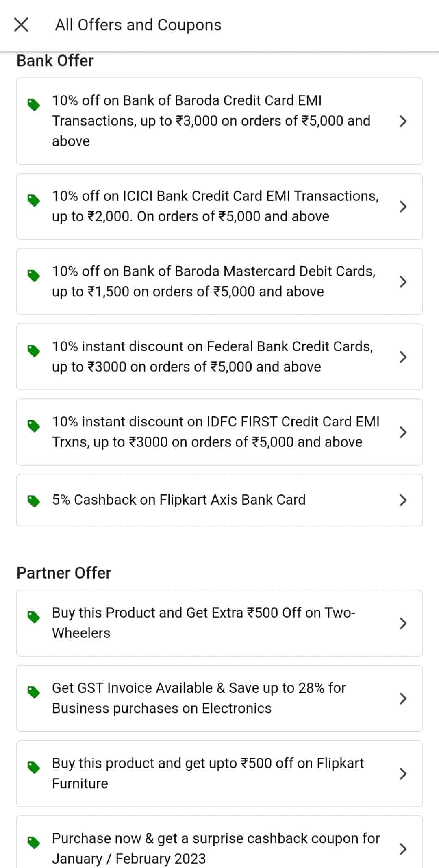Click tag icon beside Flipkart Axis Bank cashback
Screen dimensions: 439x868
pos(34,501)
